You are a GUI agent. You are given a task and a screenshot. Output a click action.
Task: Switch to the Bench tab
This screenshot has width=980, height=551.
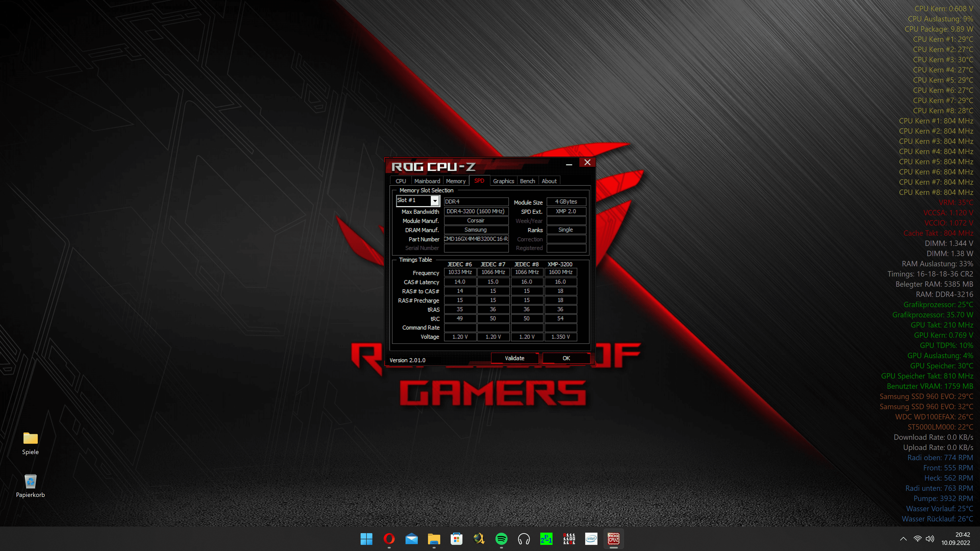click(x=527, y=181)
